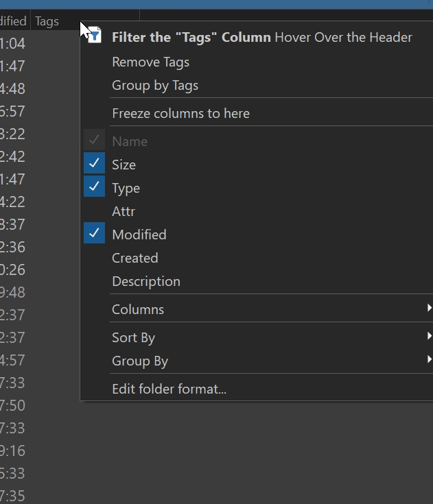The image size is (433, 504).
Task: Uncheck the Type column checkbox
Action: coord(94,188)
